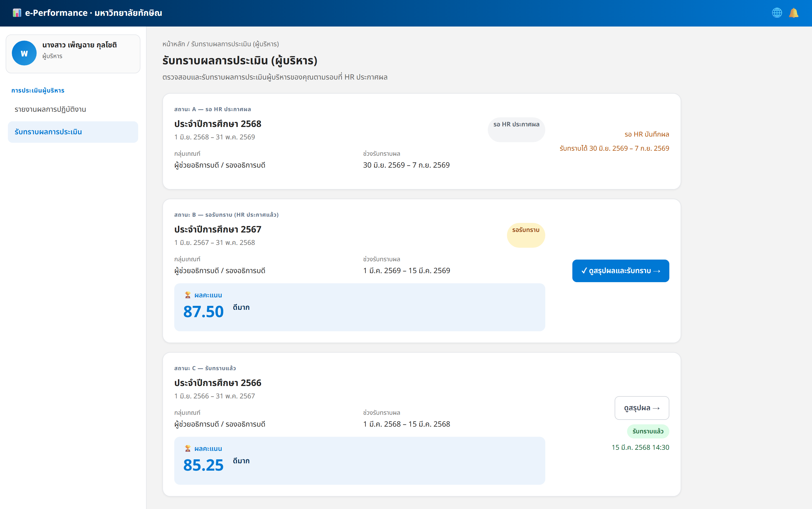The height and width of the screenshot is (509, 812).
Task: Click the trophy icon in the 85.25 score box
Action: point(188,448)
